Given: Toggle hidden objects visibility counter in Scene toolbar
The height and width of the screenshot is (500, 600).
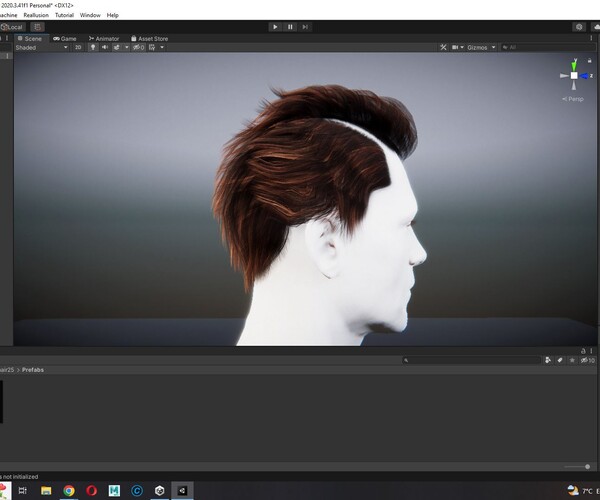Looking at the screenshot, I should tap(139, 47).
